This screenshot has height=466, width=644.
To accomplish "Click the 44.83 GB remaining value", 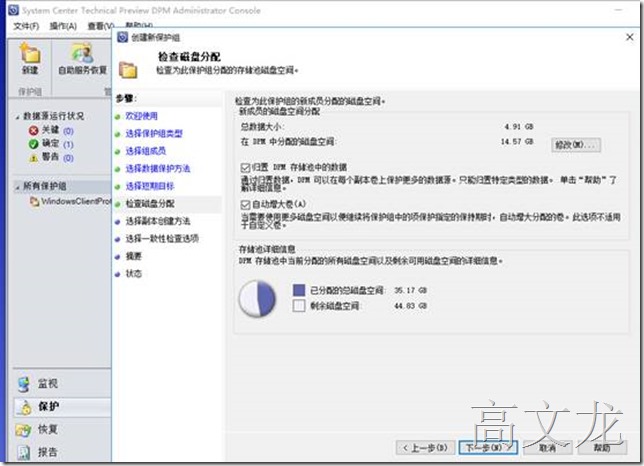I will pyautogui.click(x=411, y=306).
